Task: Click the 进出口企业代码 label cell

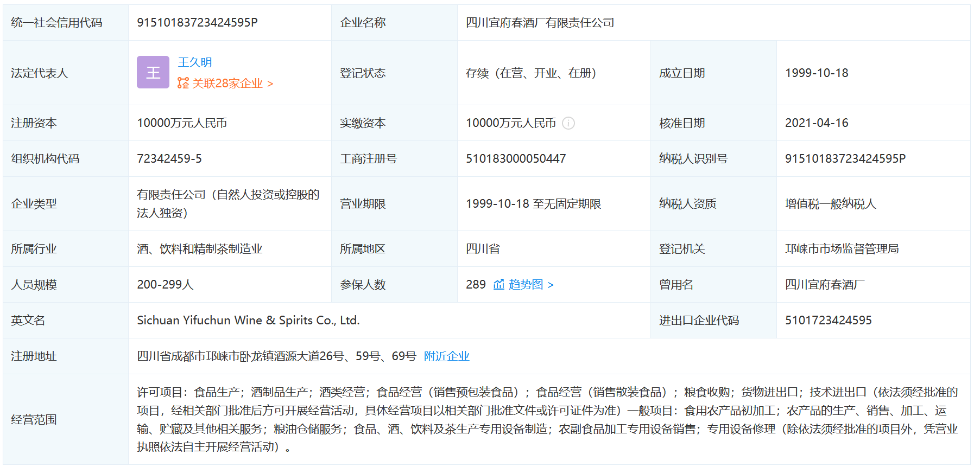Action: tap(713, 321)
